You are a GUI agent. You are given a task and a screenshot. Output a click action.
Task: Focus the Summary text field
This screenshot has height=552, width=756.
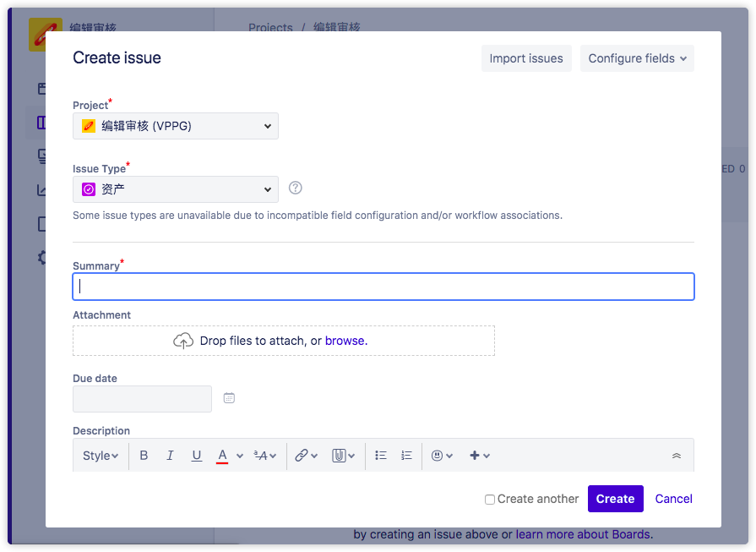tap(383, 287)
